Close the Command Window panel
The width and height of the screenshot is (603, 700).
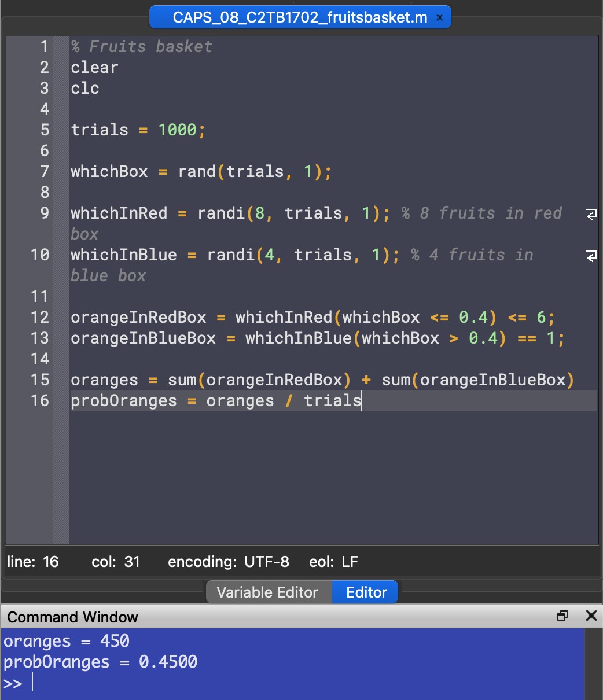pyautogui.click(x=591, y=616)
